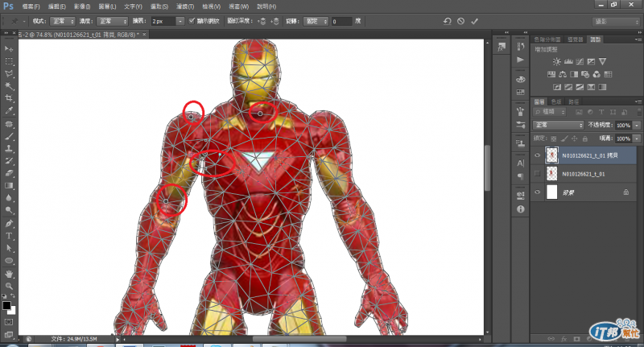Select the Type (T) tool
Image resolution: width=644 pixels, height=347 pixels.
click(x=9, y=236)
